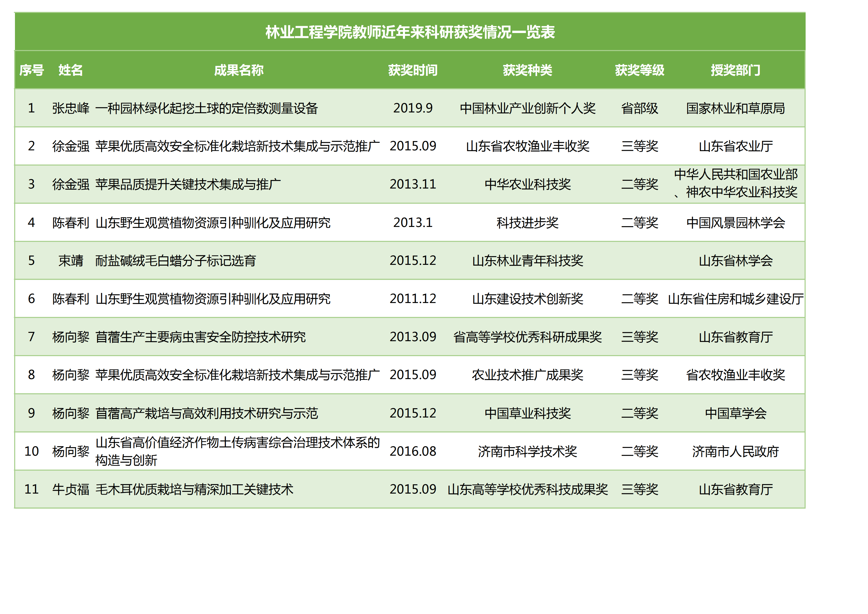
Task: Select 杨向黎 in row 7
Action: (71, 337)
